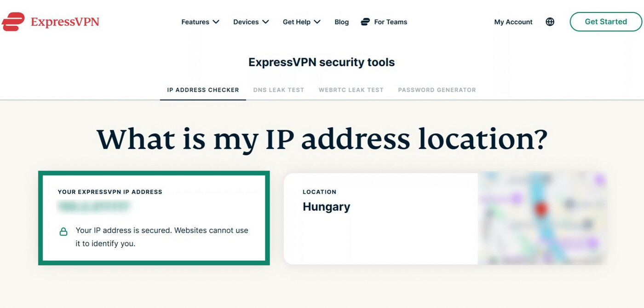Click the blurred map thumbnail
This screenshot has height=308, width=644.
[x=542, y=218]
